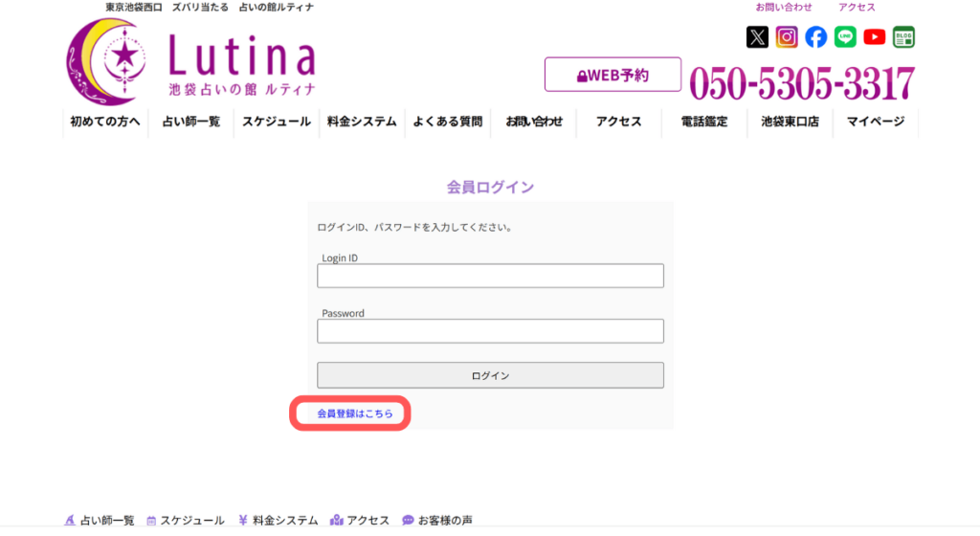Click the WEB予約 reservation button
Screen dimensions: 980x536
(612, 75)
